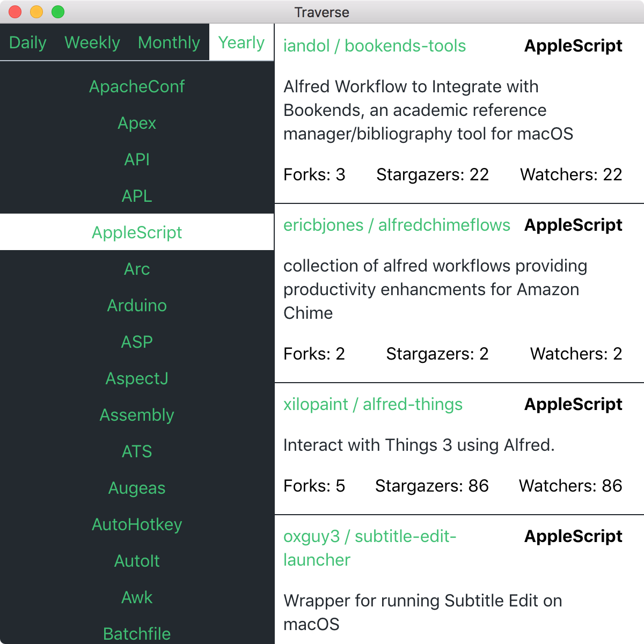
Task: Click 'Watchers: 2' on alfredchimeflows card
Action: pyautogui.click(x=576, y=354)
